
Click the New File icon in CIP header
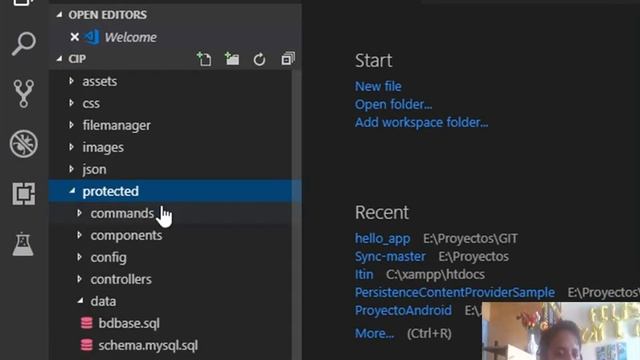coord(204,59)
